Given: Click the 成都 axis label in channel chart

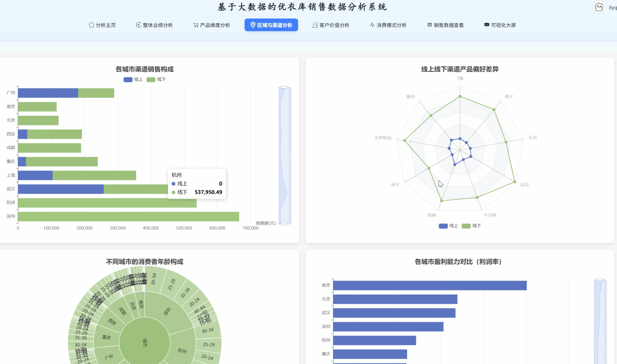Looking at the screenshot, I should pyautogui.click(x=11, y=148).
